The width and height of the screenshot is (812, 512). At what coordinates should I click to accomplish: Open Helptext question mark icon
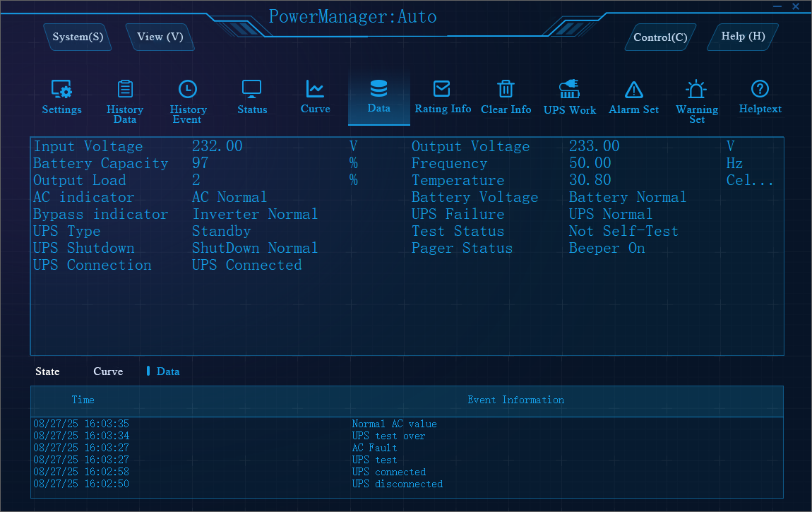point(760,90)
